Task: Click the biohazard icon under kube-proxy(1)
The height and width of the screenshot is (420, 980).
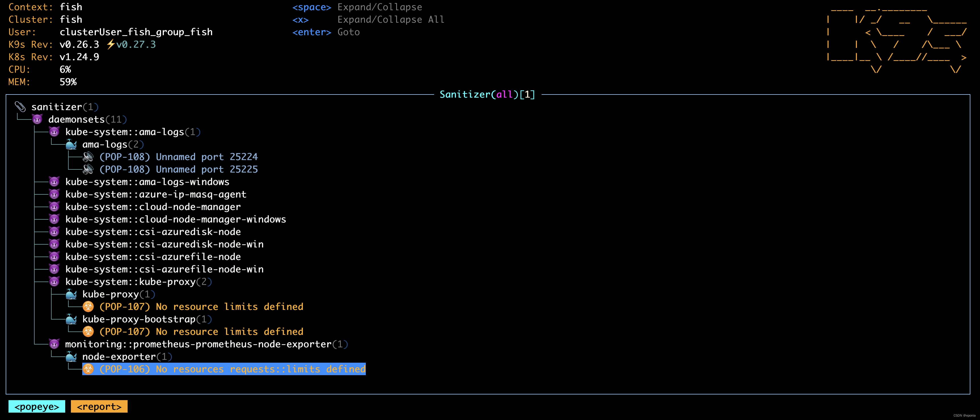Action: (x=88, y=307)
